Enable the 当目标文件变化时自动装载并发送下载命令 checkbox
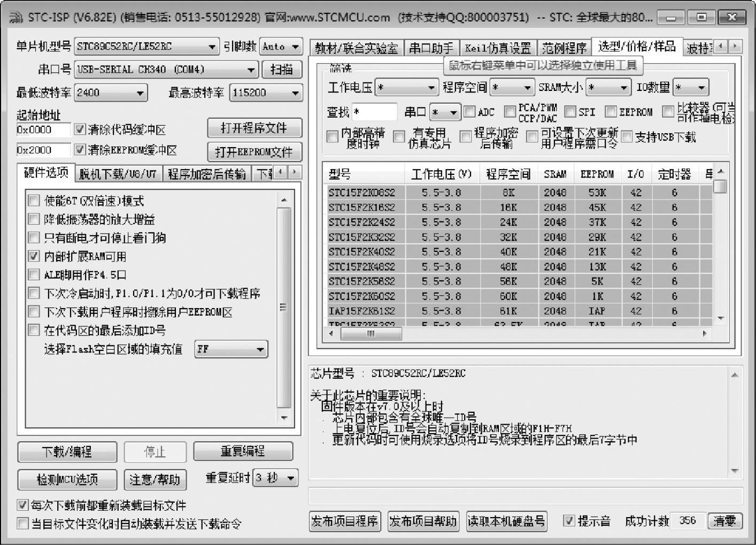Image resolution: width=756 pixels, height=545 pixels. click(x=22, y=523)
